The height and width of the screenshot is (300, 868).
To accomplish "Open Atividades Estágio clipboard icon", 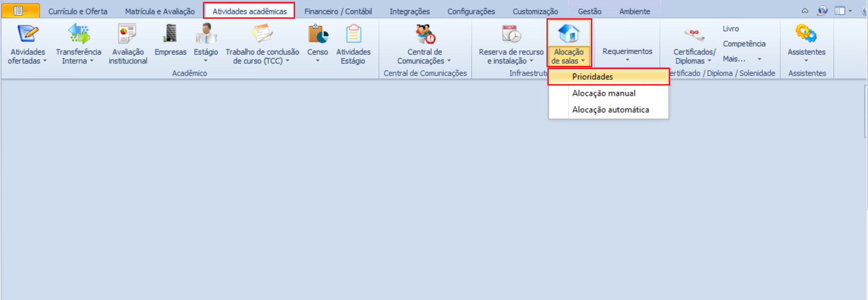I will [x=353, y=33].
